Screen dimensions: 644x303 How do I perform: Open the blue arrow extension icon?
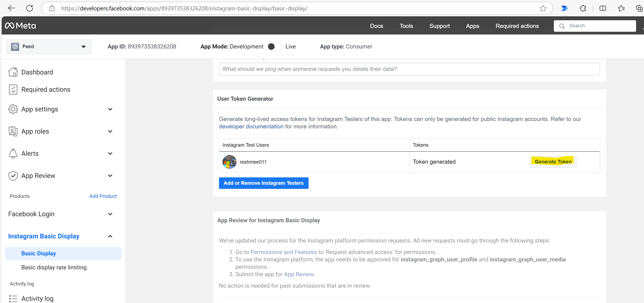point(564,8)
